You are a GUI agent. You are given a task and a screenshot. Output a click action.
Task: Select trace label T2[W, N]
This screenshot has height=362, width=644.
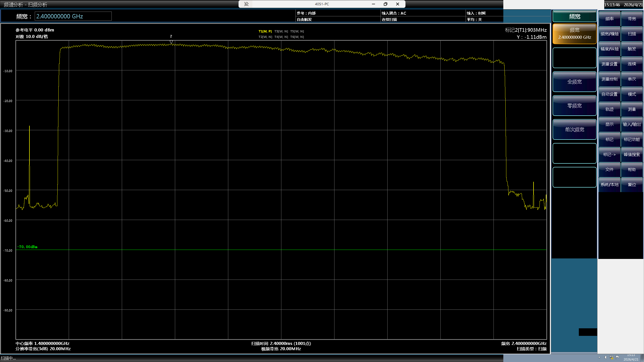265,37
